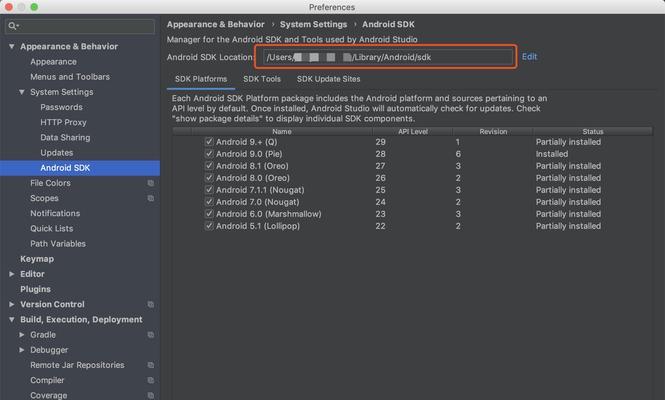Screen dimensions: 665x400
Task: Sort table by Status column header
Action: pyautogui.click(x=592, y=131)
